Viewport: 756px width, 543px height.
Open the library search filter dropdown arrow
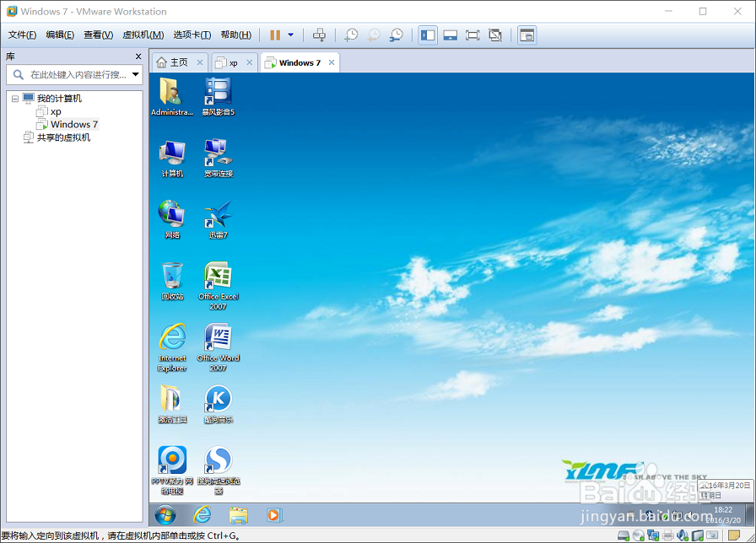coord(136,75)
